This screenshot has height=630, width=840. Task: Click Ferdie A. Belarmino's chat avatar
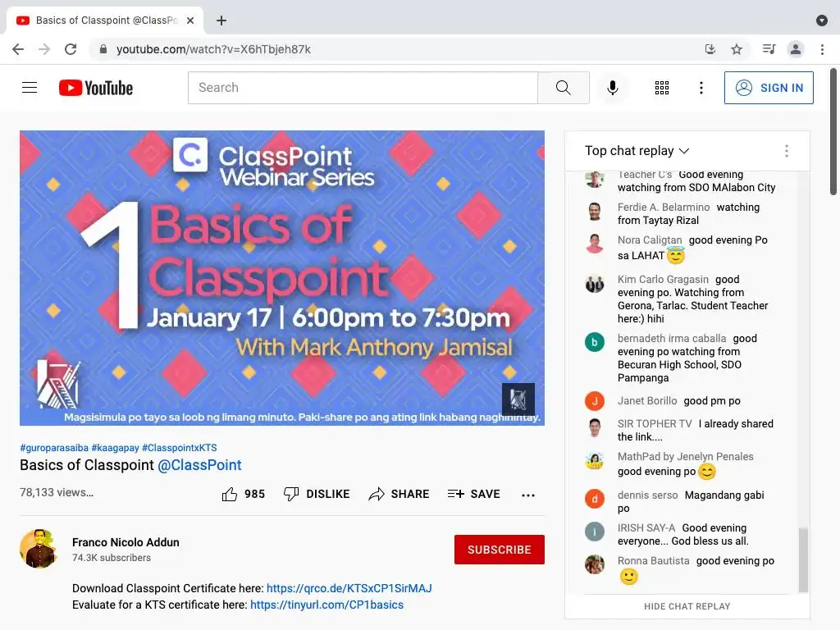click(x=595, y=212)
